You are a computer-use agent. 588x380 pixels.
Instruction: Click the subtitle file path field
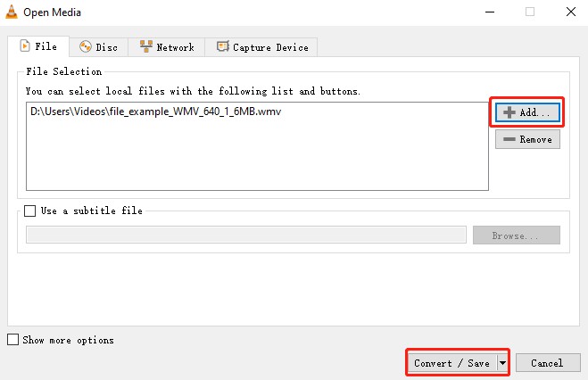click(245, 235)
